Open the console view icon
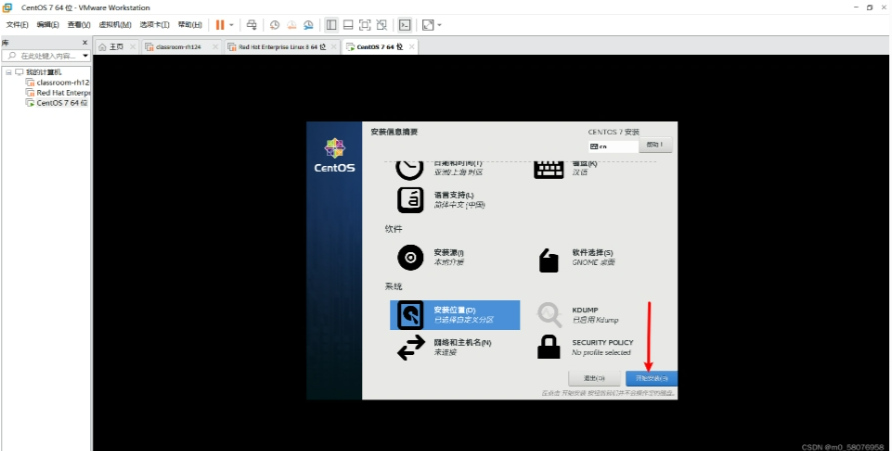Image resolution: width=892 pixels, height=451 pixels. [x=404, y=25]
